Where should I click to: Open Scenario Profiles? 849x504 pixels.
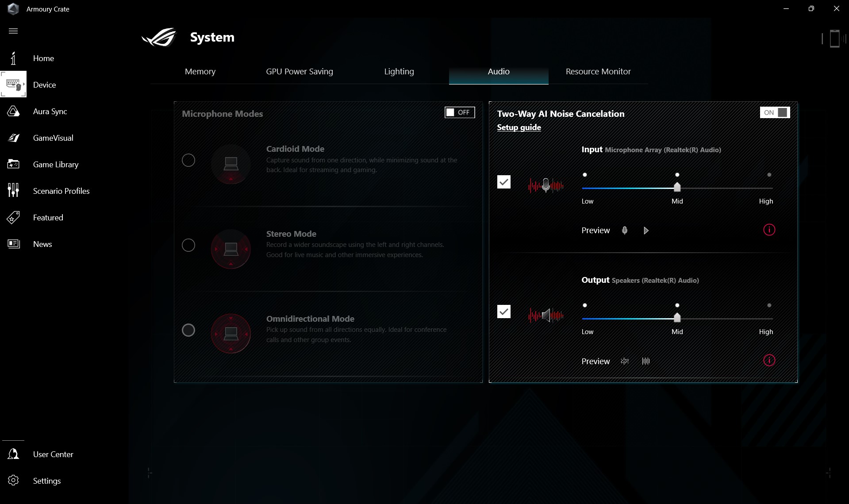click(61, 191)
